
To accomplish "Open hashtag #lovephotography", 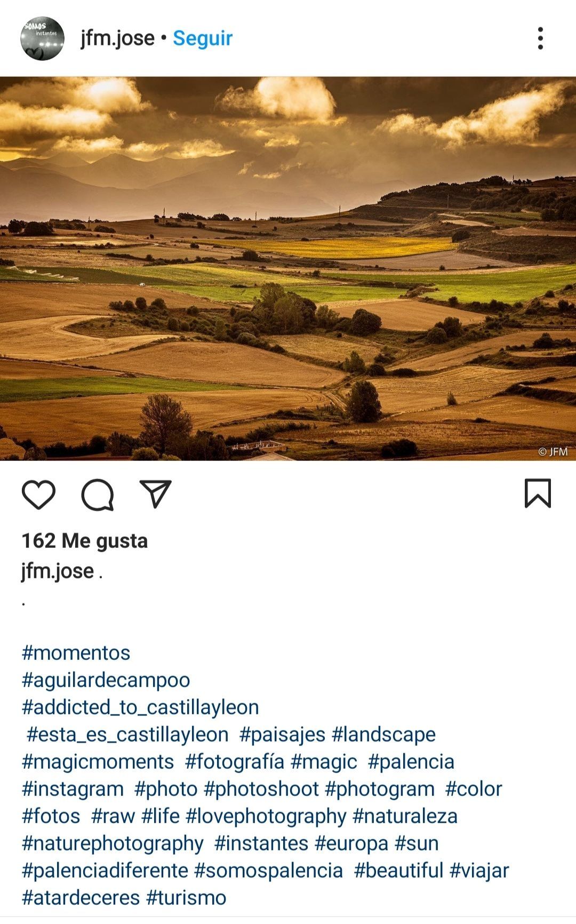I will [x=266, y=816].
